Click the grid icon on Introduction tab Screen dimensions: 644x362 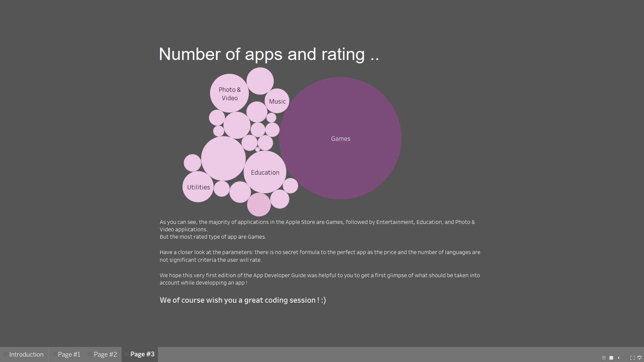click(5, 354)
